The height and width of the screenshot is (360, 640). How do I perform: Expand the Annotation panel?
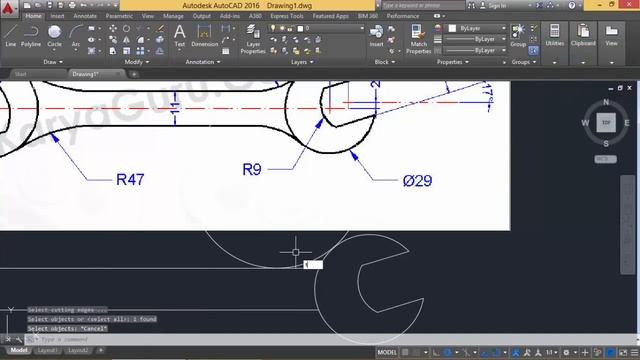pyautogui.click(x=203, y=62)
